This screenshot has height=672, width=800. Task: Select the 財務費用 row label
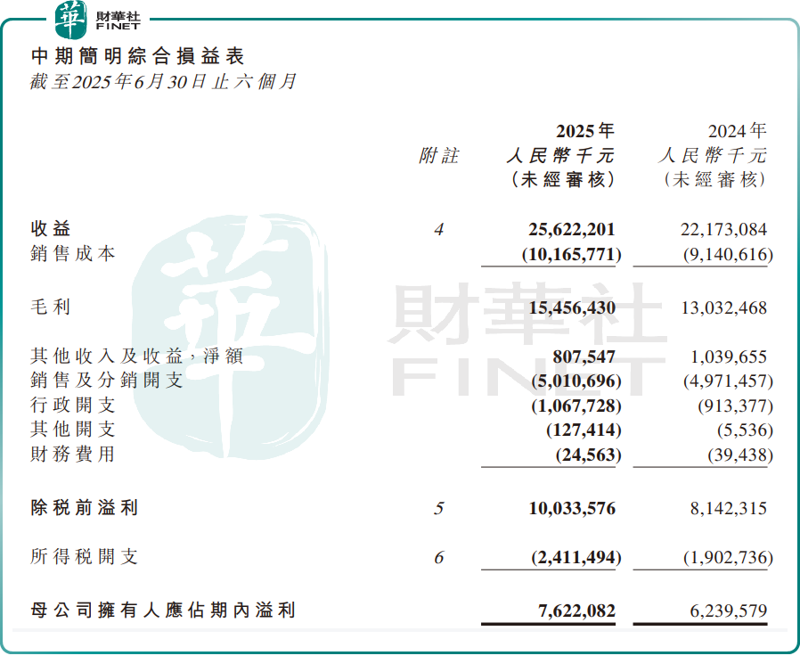click(73, 454)
